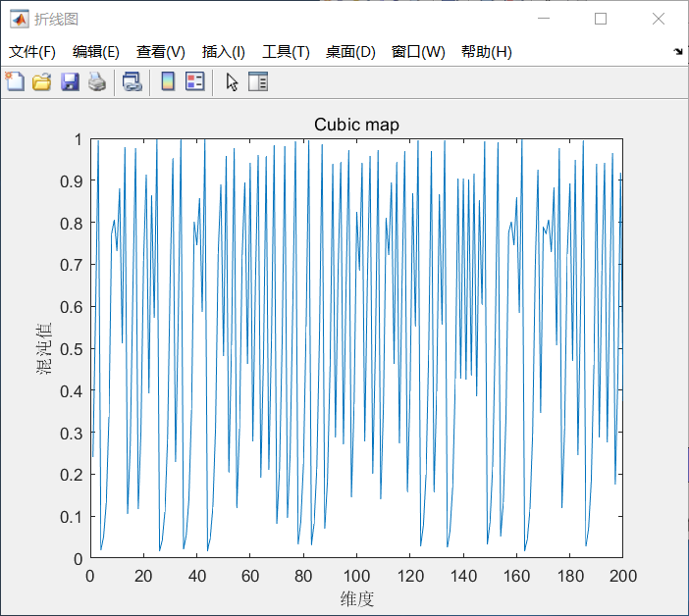Insert a colorbar via the toolbar icon
689x616 pixels.
click(168, 81)
